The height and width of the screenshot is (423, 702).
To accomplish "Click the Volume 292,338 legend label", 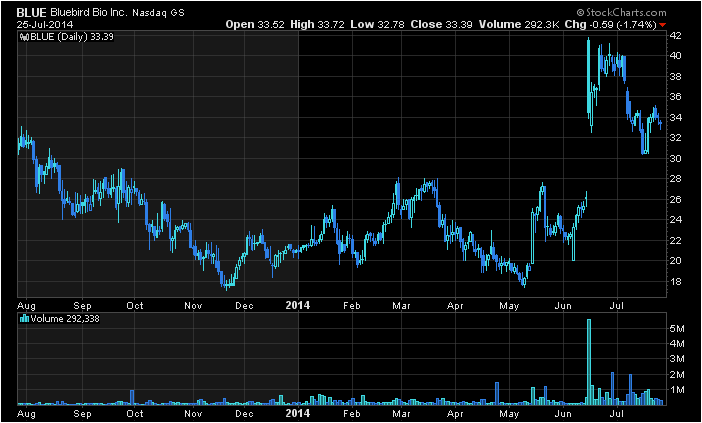I will (x=64, y=319).
